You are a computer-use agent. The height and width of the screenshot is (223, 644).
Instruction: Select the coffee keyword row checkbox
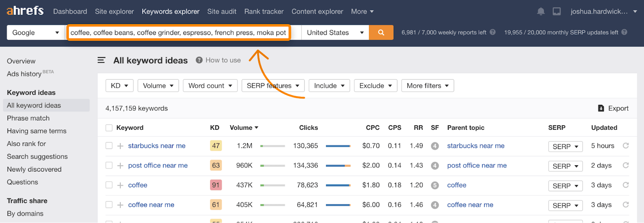click(x=109, y=185)
